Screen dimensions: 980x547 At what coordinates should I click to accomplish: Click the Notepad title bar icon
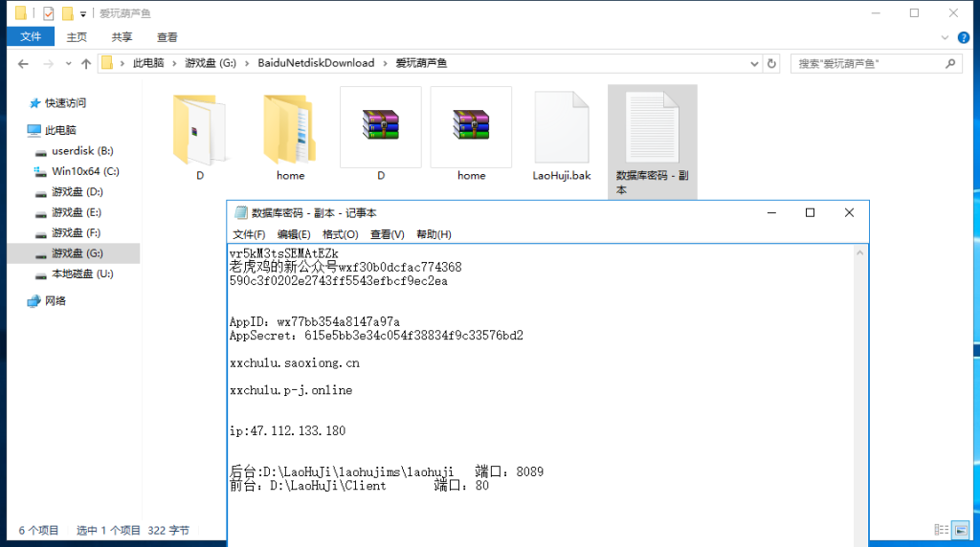tap(240, 213)
